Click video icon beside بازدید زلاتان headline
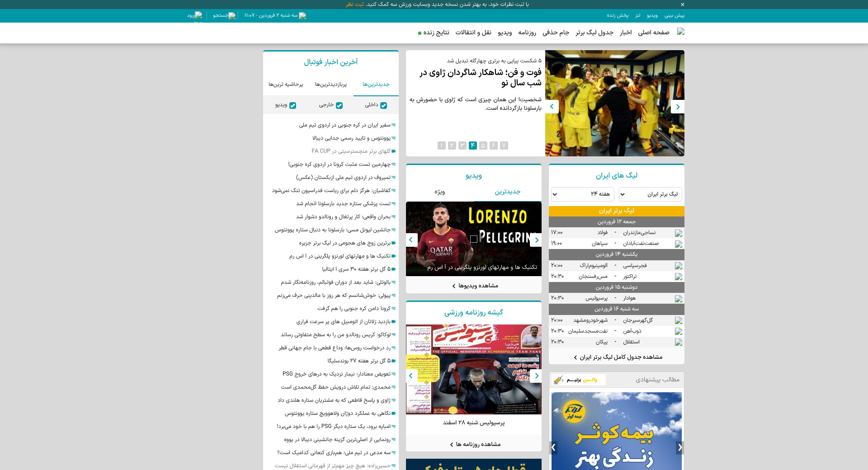This screenshot has height=470, width=868. point(394,322)
